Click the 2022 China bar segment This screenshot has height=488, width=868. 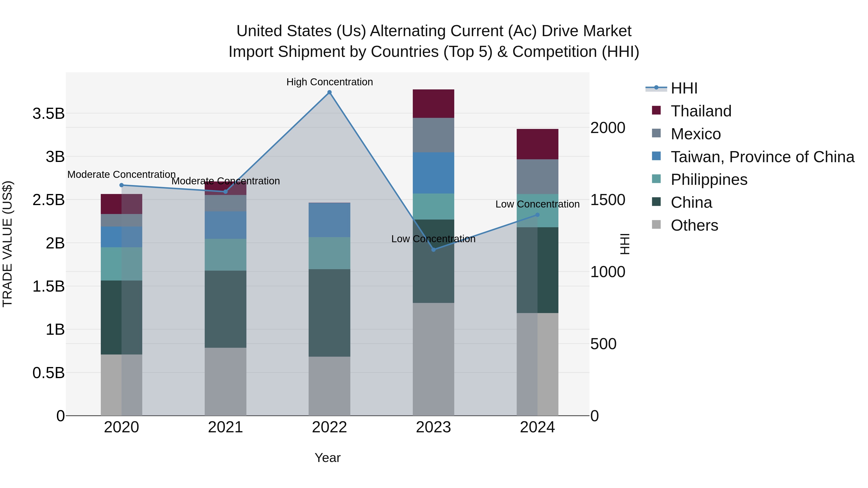[330, 313]
